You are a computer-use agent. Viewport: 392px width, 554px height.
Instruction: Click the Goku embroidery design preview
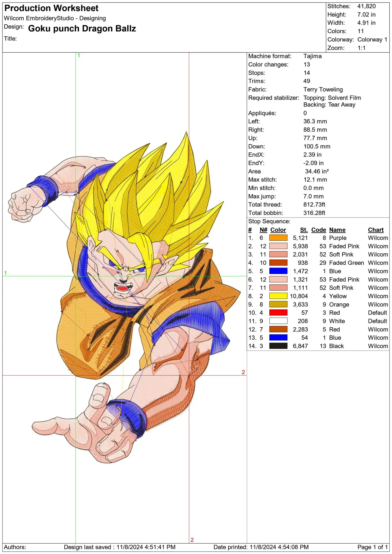[x=124, y=297]
